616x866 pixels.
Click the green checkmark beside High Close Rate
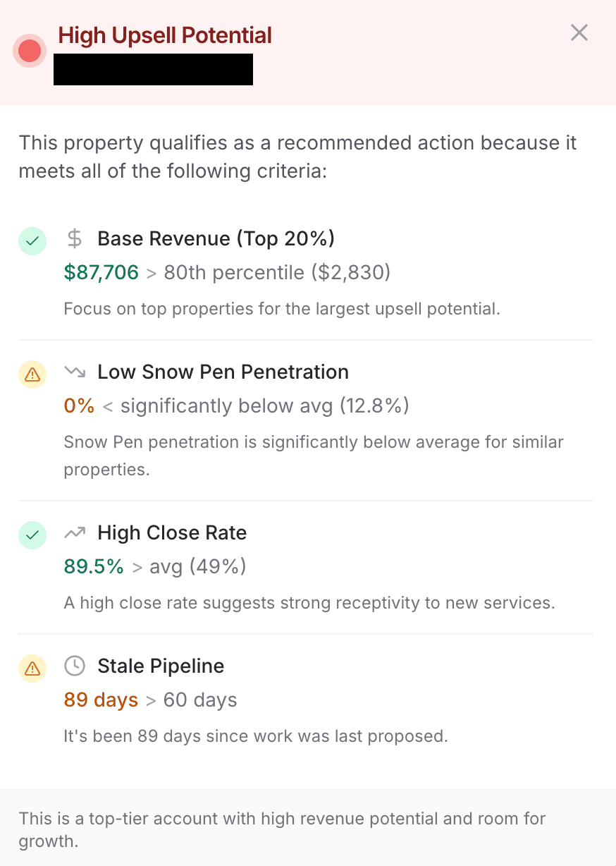click(x=32, y=535)
